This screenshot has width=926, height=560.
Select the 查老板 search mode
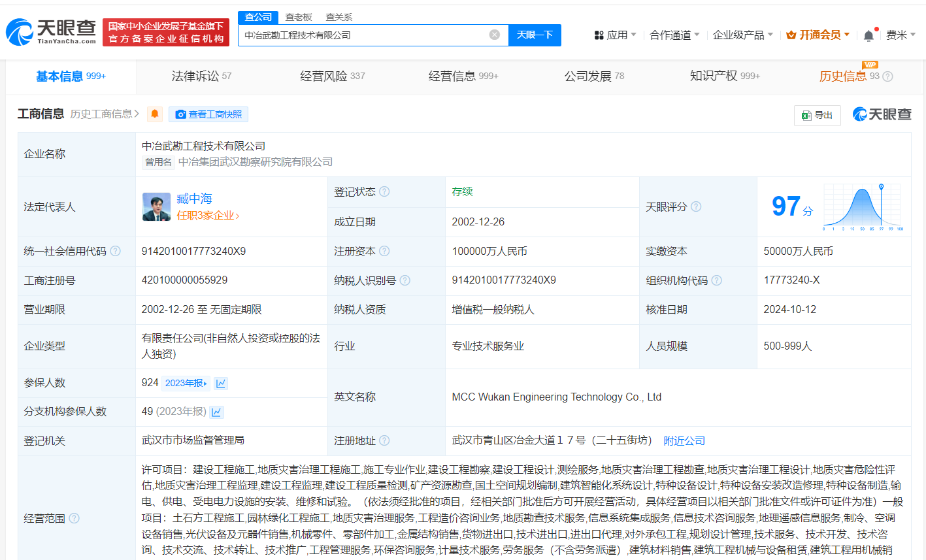point(299,17)
